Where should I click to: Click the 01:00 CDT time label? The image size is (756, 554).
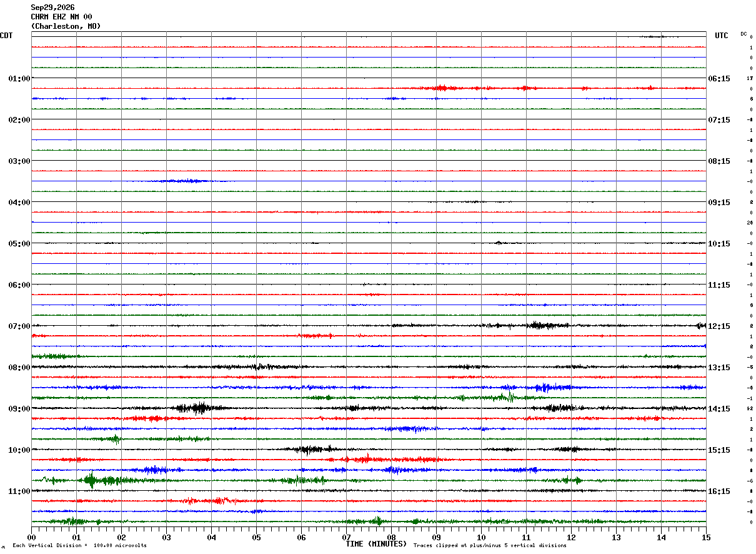pos(19,79)
